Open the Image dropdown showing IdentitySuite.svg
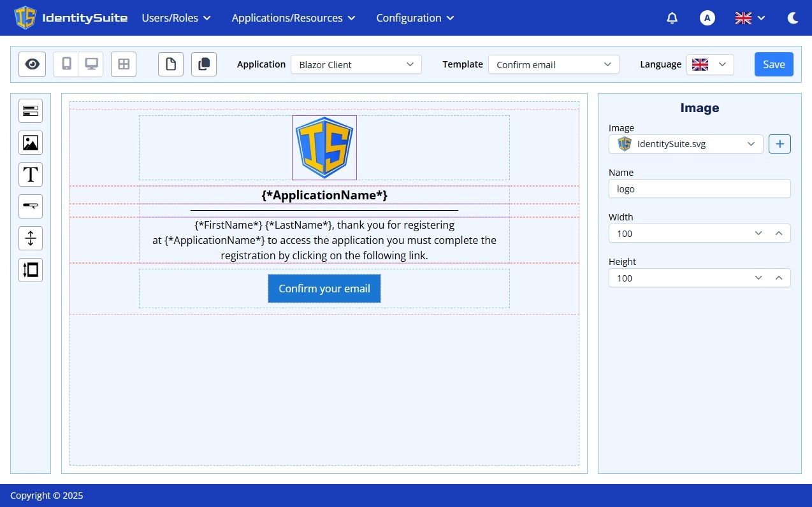 (x=685, y=144)
